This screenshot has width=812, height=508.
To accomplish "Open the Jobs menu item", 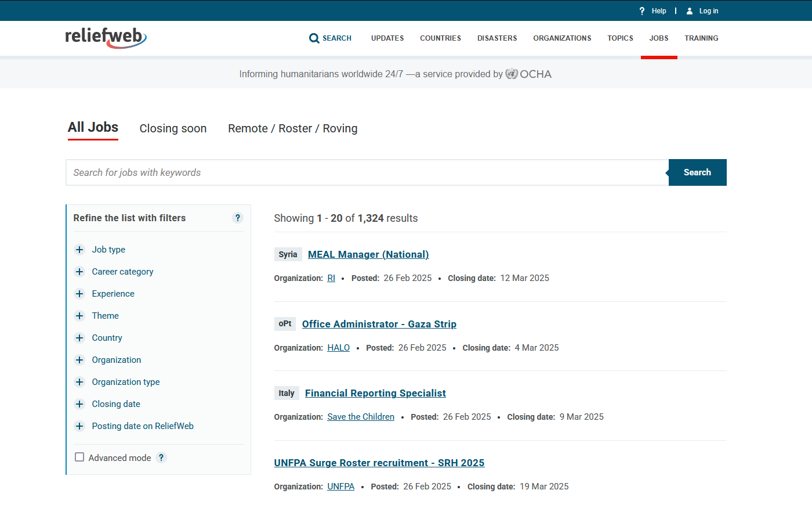I will click(659, 38).
